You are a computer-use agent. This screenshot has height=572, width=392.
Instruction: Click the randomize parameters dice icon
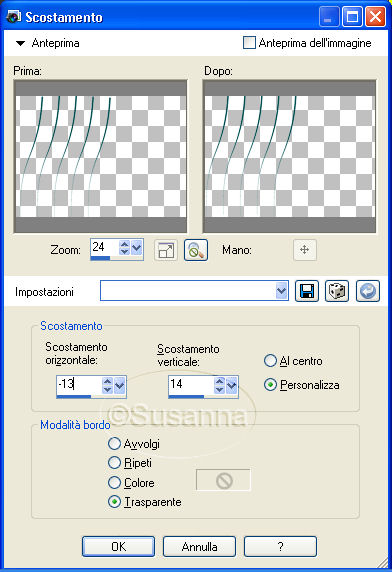(x=337, y=291)
